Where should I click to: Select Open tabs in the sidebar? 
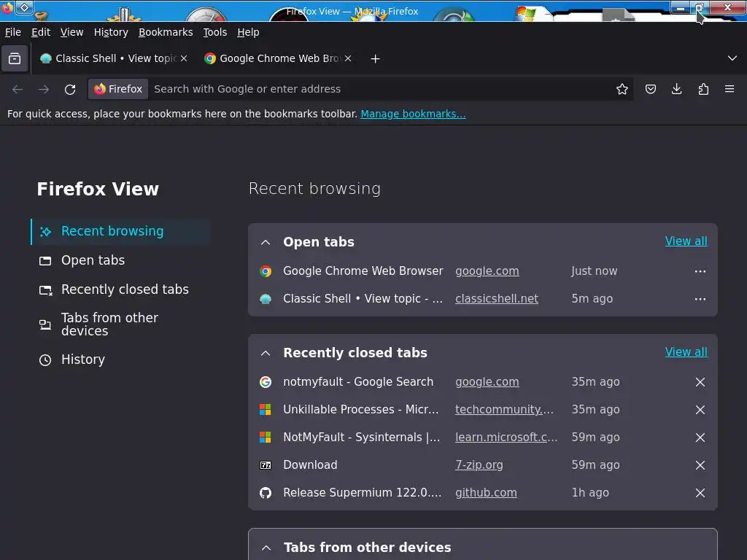[x=120, y=260]
